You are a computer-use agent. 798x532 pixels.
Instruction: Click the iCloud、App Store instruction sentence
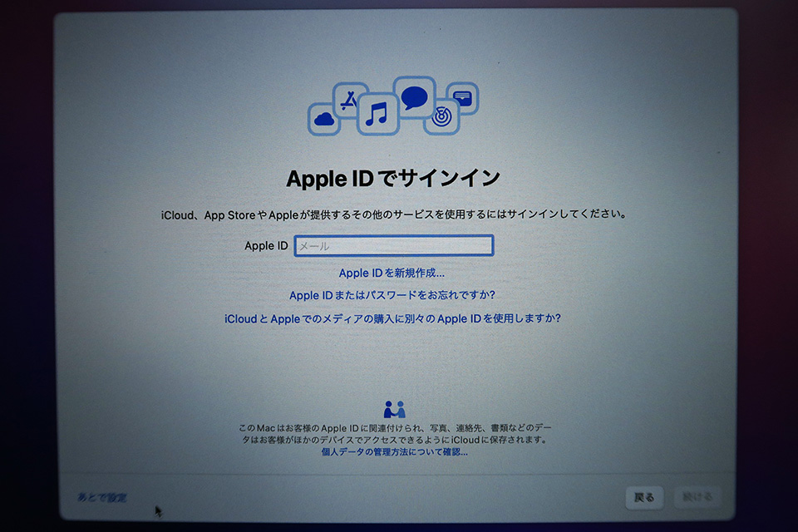(393, 214)
